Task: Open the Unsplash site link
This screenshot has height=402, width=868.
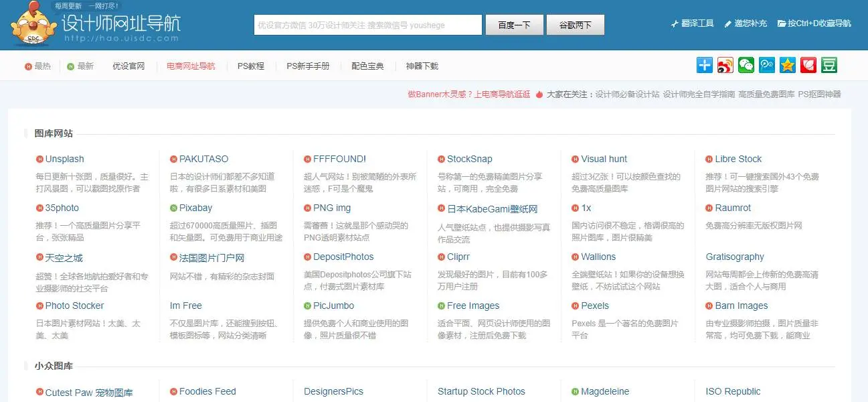Action: (x=64, y=159)
